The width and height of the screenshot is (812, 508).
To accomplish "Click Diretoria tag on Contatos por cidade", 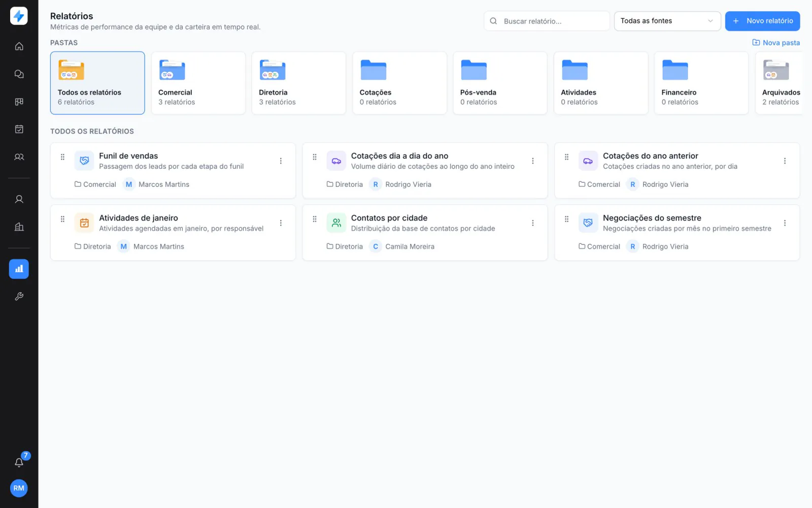I will (345, 246).
